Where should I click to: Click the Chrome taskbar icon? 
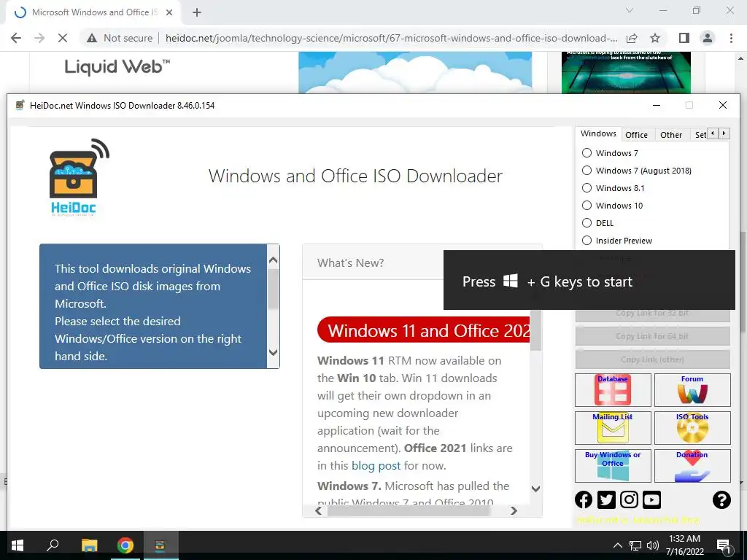125,545
